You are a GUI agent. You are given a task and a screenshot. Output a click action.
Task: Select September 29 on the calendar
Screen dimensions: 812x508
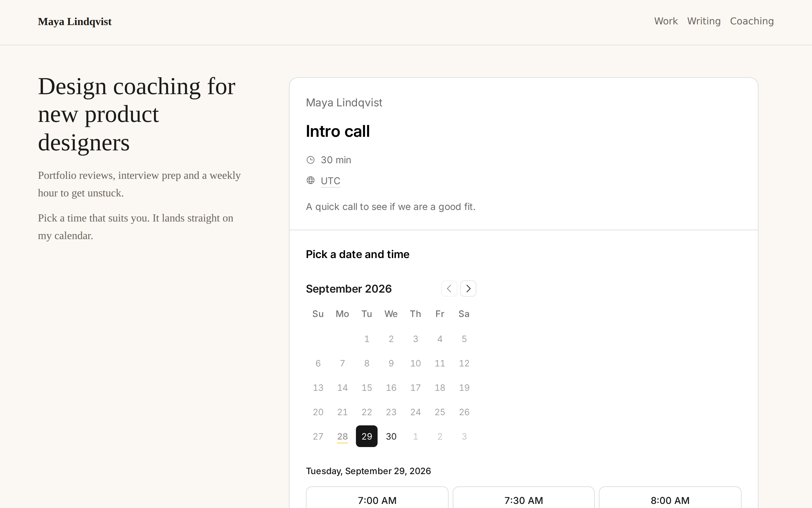pyautogui.click(x=367, y=436)
